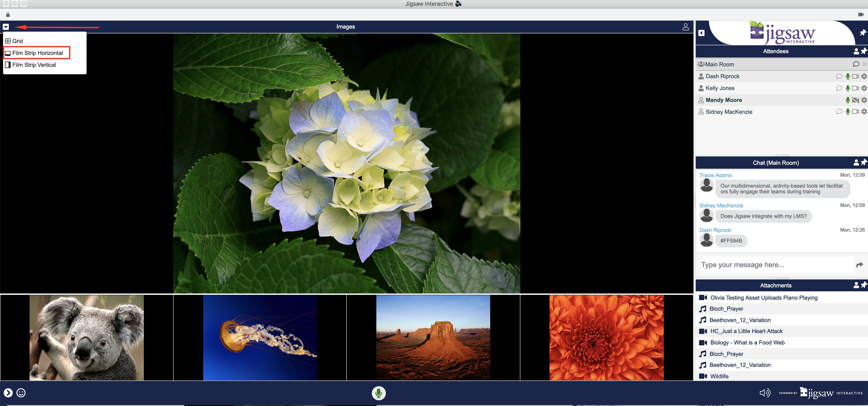Collapse the right side panel
Screen dimensions: 868x406
pos(701,33)
